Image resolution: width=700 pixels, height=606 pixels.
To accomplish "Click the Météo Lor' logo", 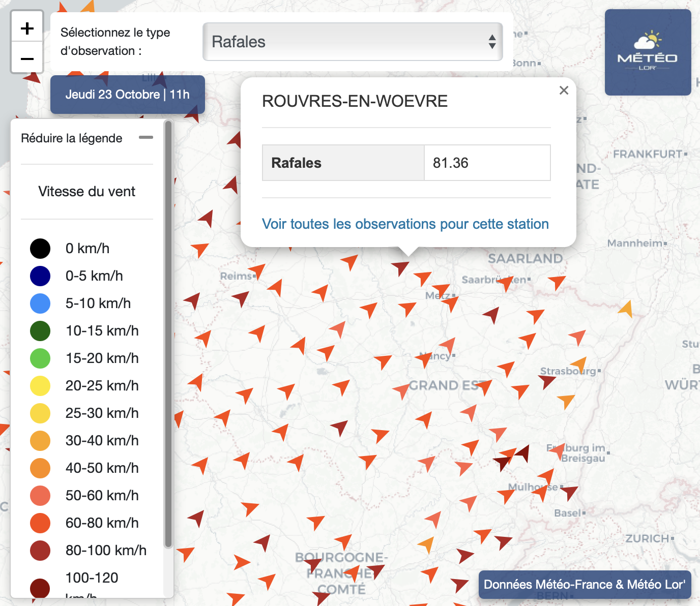I will point(647,52).
